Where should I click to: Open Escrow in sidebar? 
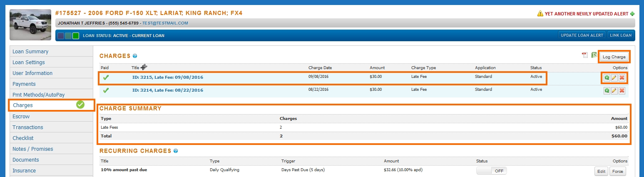click(51, 117)
